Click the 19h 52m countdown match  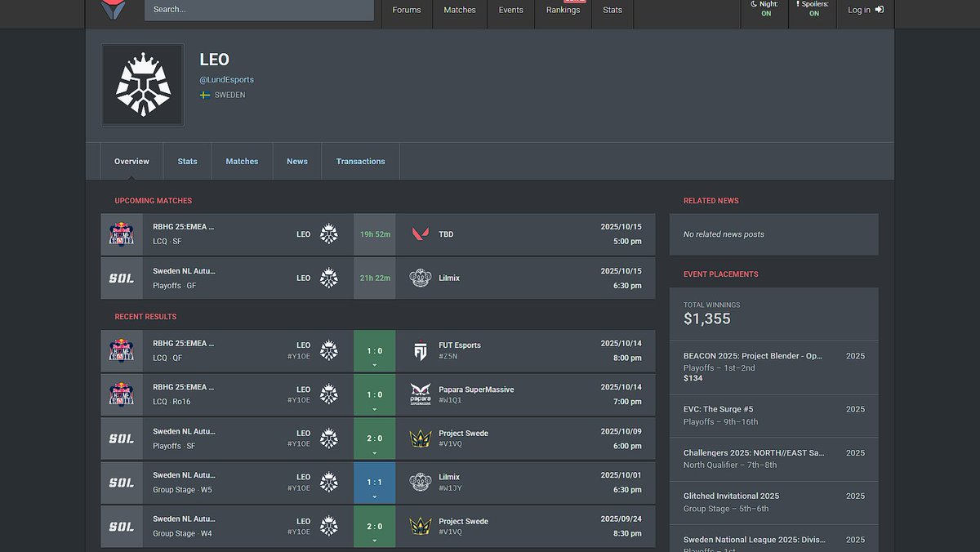(x=378, y=234)
